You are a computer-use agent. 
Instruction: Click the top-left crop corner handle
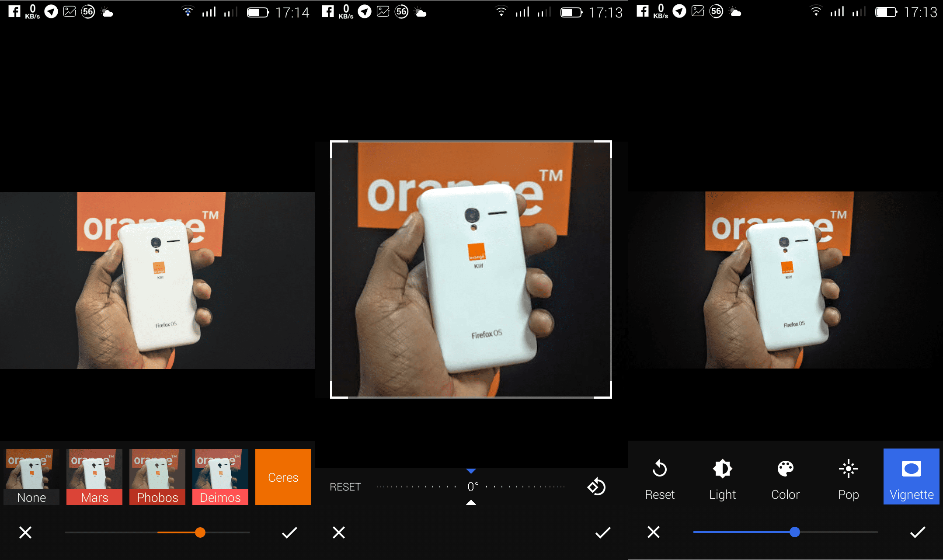(x=332, y=143)
